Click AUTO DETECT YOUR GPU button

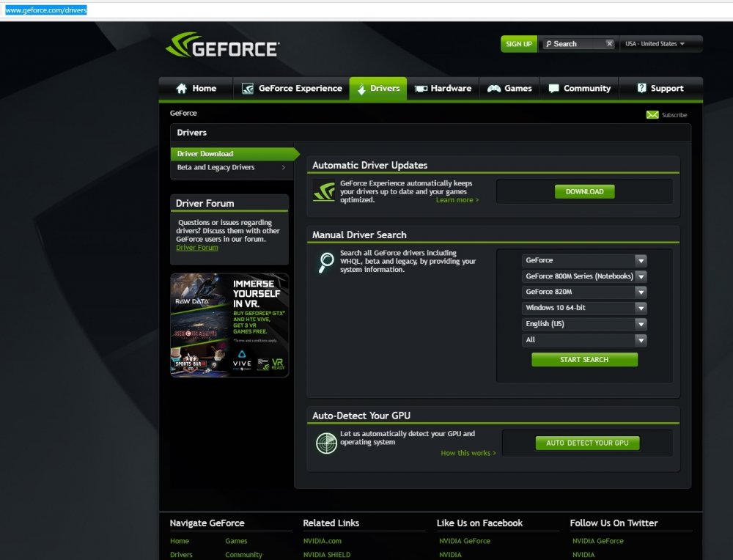pyautogui.click(x=587, y=443)
